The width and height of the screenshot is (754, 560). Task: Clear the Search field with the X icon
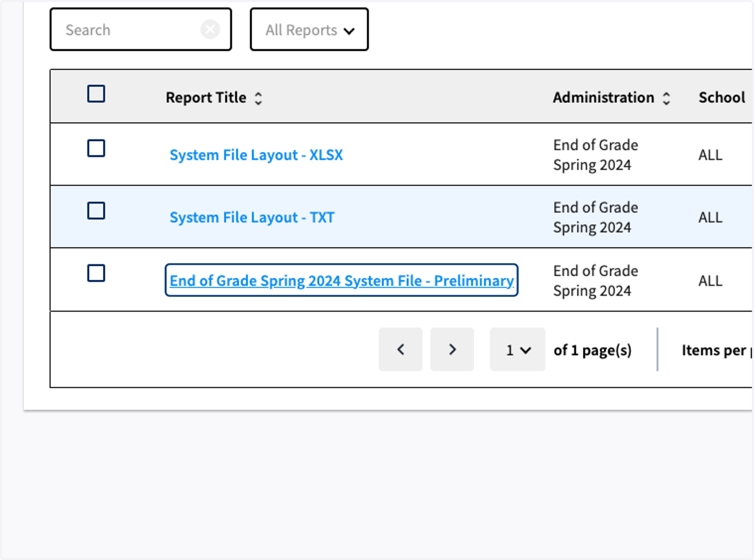click(x=210, y=30)
